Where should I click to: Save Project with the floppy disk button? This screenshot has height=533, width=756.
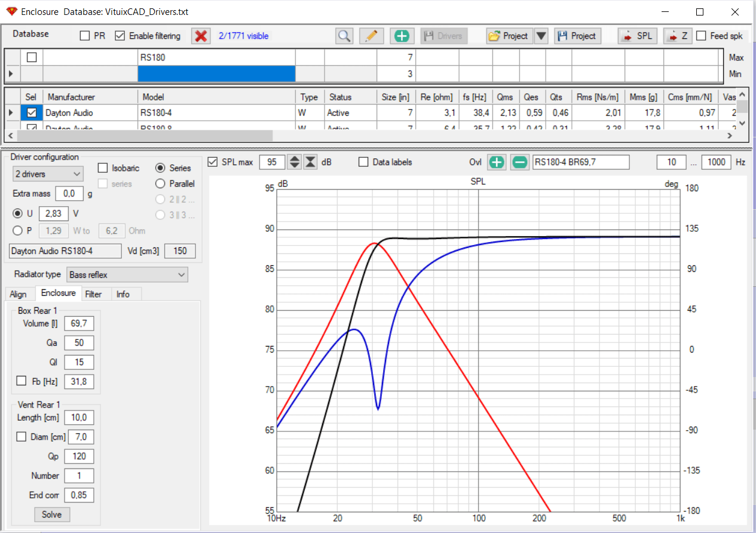click(577, 36)
